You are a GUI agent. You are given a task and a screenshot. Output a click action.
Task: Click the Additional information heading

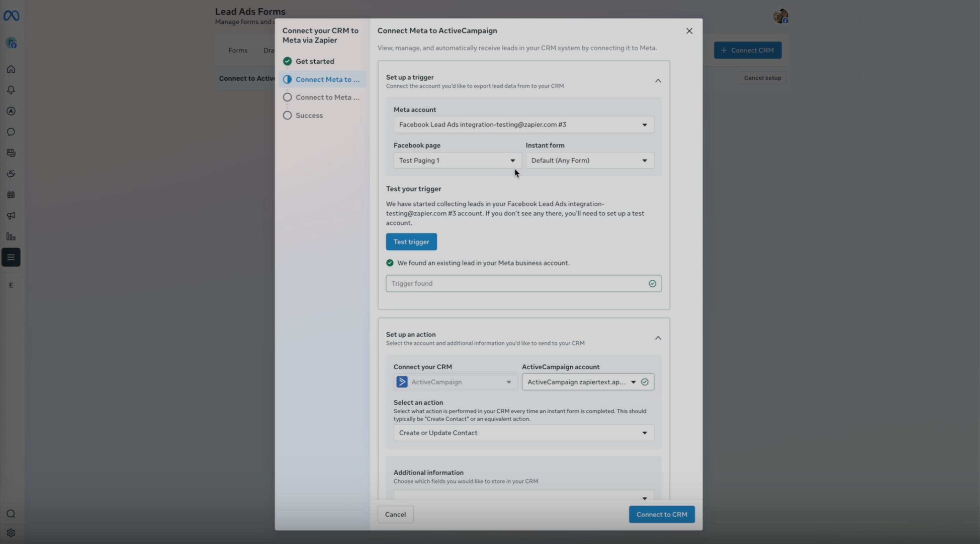click(x=428, y=472)
